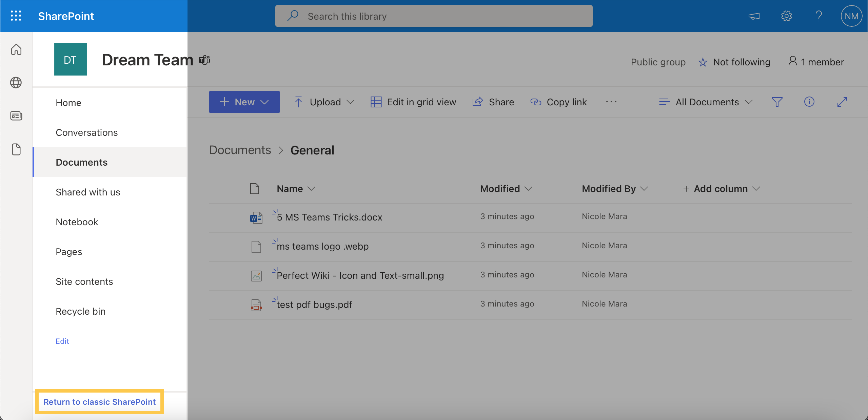
Task: Open the Modified column sort dropdown
Action: tap(506, 189)
